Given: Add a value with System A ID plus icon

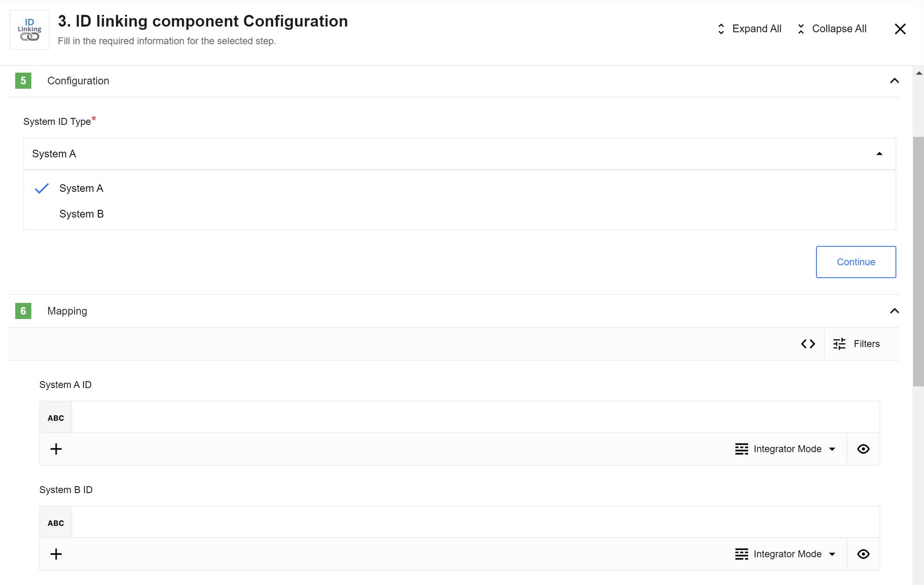Looking at the screenshot, I should pos(56,449).
